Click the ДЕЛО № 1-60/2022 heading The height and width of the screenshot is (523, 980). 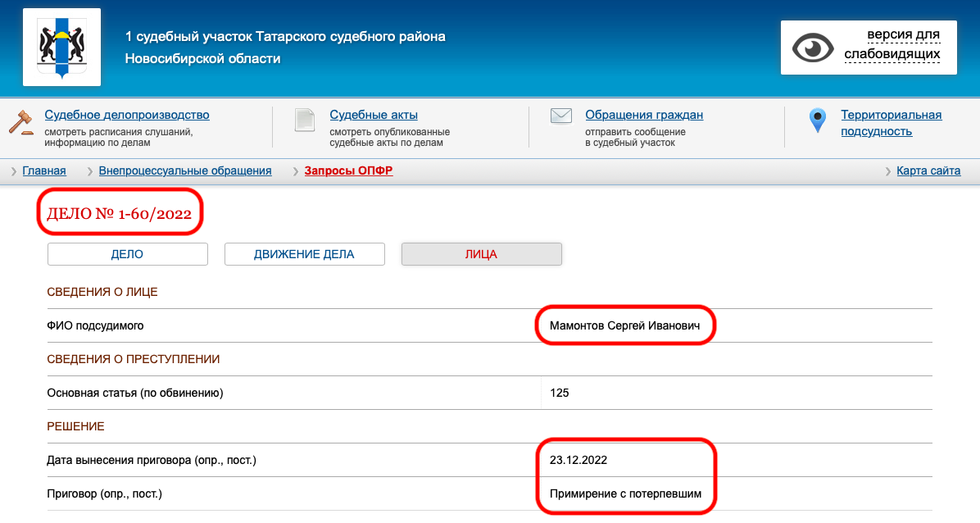click(x=120, y=214)
